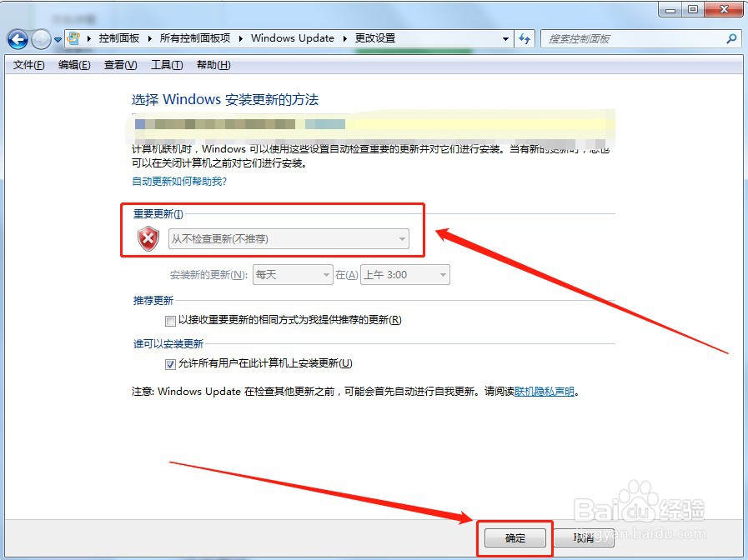
Task: Expand the arrow after Windows Update breadcrumb
Action: coord(344,38)
